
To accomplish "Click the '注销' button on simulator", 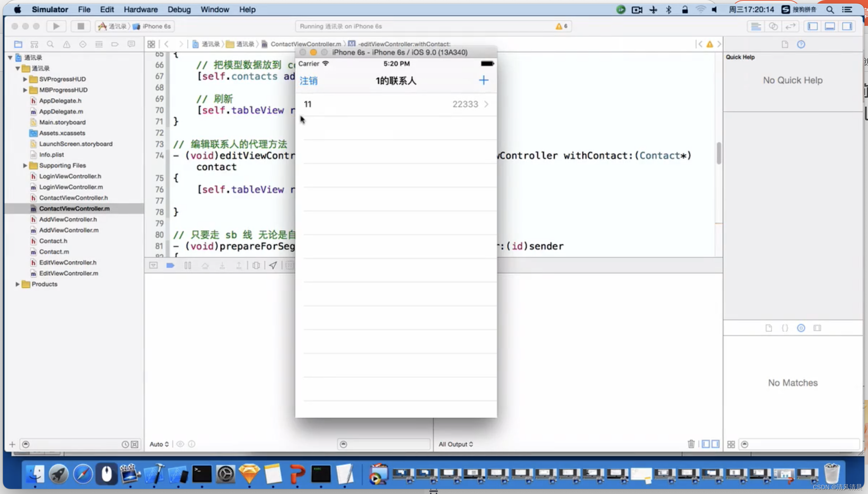I will (x=309, y=80).
